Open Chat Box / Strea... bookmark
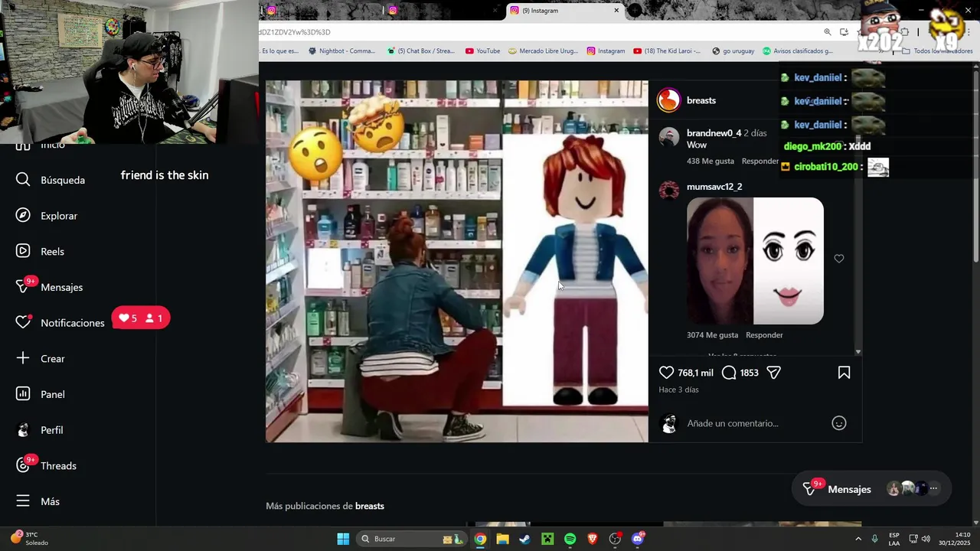 [x=420, y=51]
